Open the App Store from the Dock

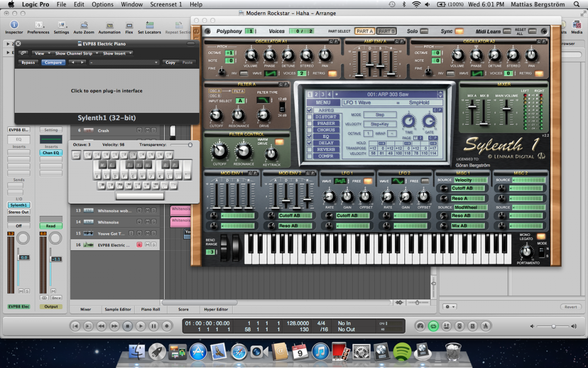(197, 352)
